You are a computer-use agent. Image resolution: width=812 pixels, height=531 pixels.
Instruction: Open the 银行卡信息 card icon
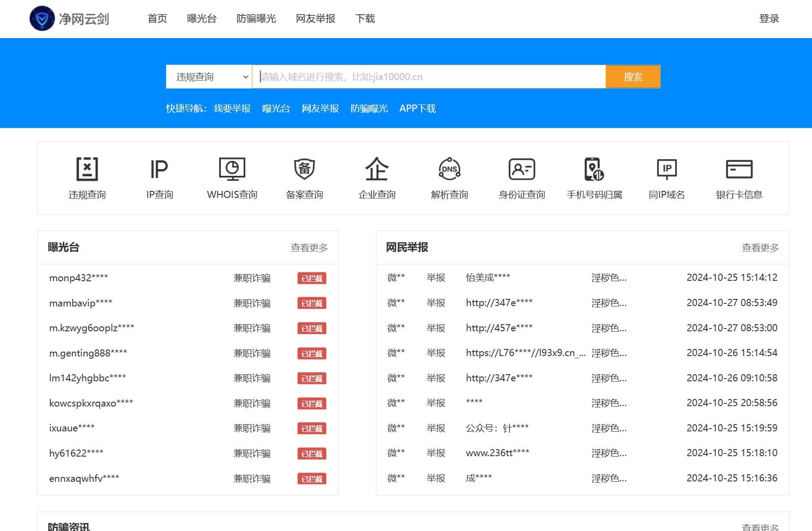coord(739,169)
